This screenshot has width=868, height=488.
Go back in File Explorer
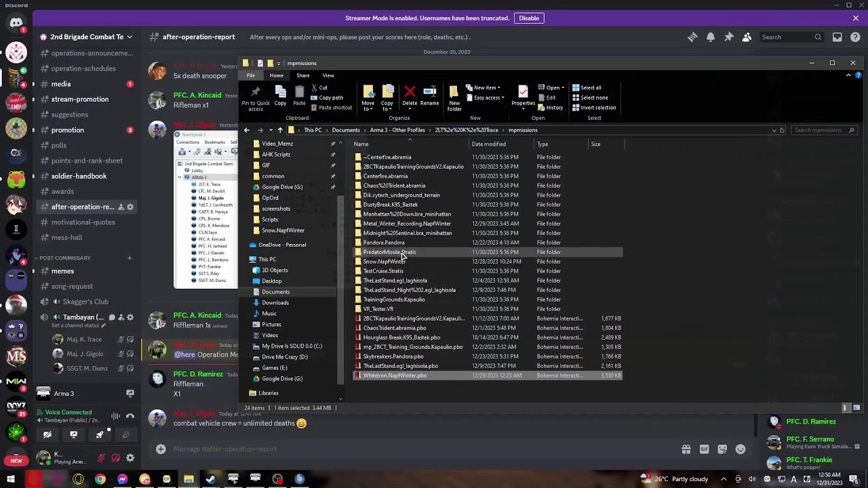click(247, 130)
